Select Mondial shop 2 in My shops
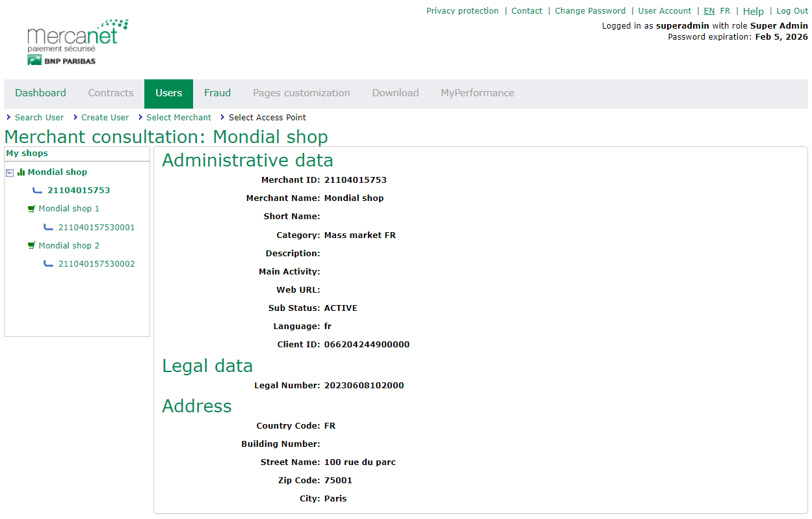Image resolution: width=812 pixels, height=519 pixels. point(69,246)
